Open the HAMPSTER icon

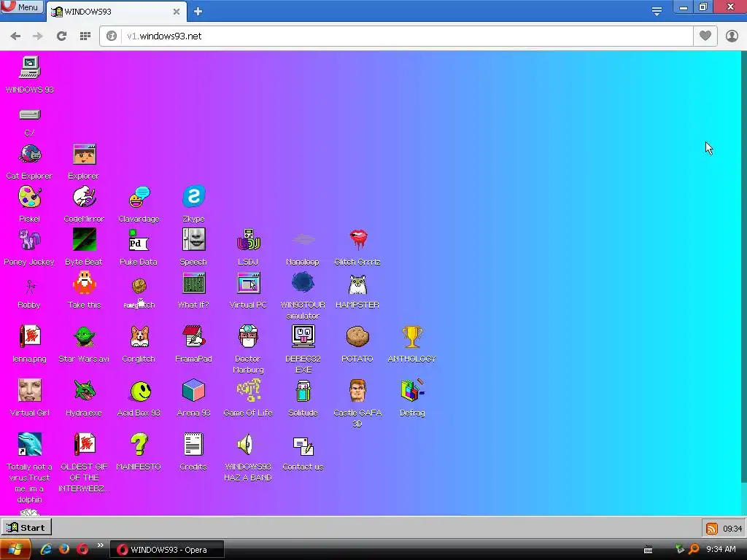click(x=357, y=285)
